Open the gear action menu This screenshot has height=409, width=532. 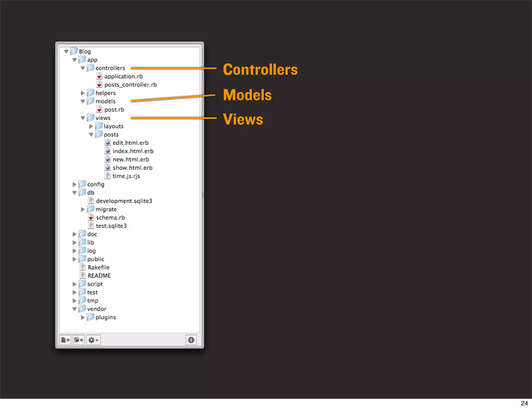(93, 340)
